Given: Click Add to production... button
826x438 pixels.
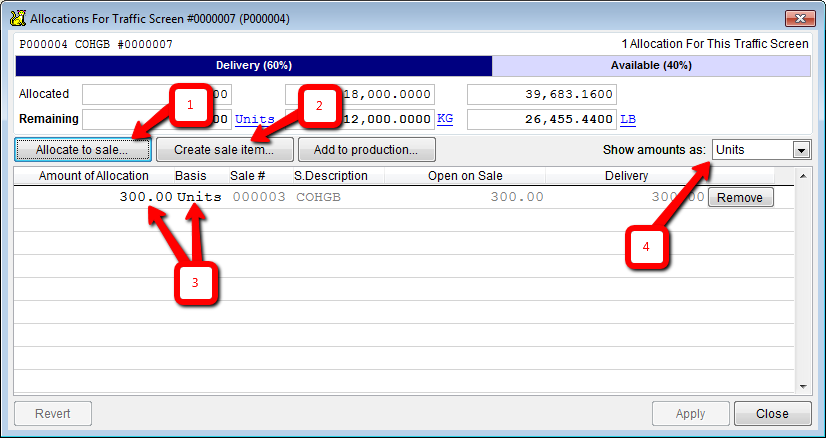Looking at the screenshot, I should pos(367,150).
